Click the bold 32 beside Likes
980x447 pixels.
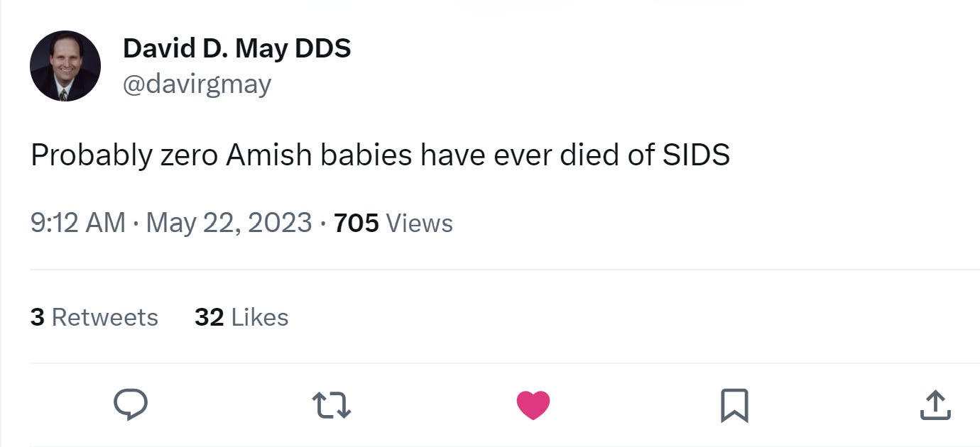pos(209,316)
